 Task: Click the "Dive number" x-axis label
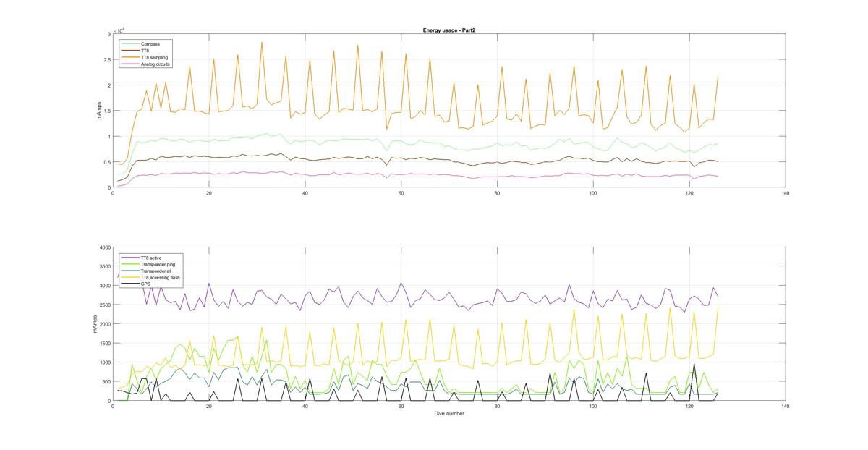point(449,414)
